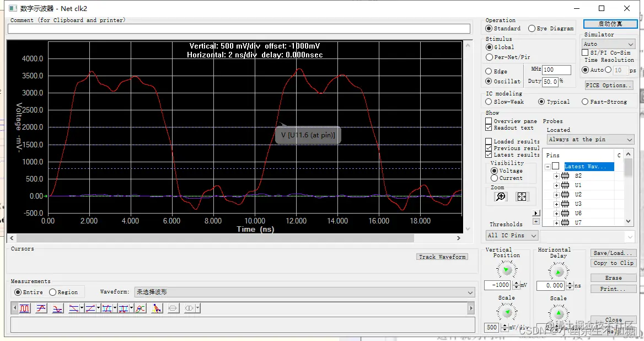644x341 pixels.
Task: Click the U6 component chip icon
Action: (x=565, y=214)
